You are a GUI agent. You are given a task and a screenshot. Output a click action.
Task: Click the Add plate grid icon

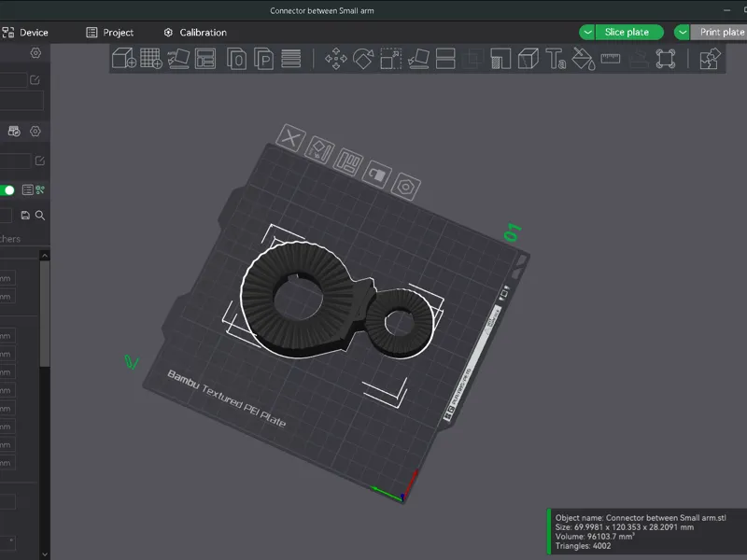click(x=151, y=59)
